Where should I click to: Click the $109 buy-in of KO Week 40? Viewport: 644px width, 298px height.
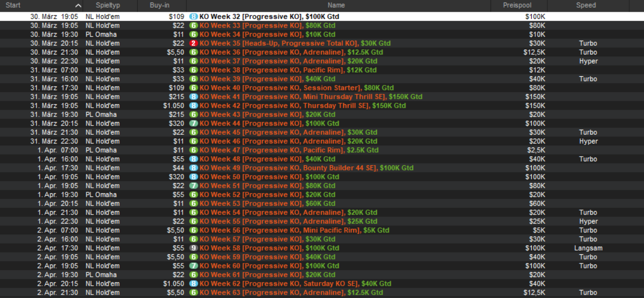175,88
